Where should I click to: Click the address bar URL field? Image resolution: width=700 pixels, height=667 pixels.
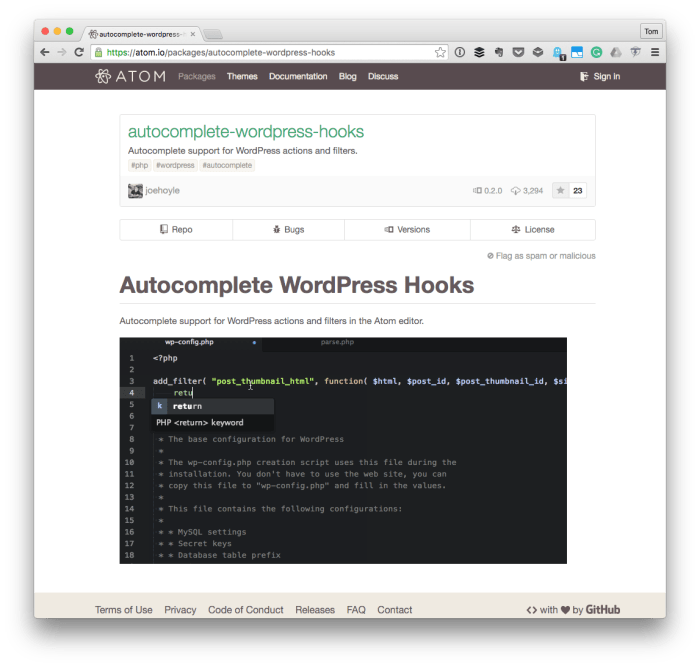click(270, 53)
